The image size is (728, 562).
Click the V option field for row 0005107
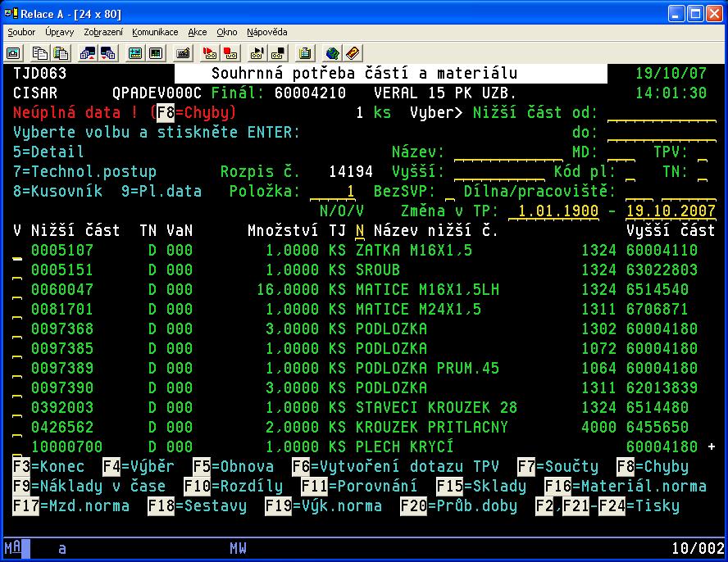[x=17, y=251]
